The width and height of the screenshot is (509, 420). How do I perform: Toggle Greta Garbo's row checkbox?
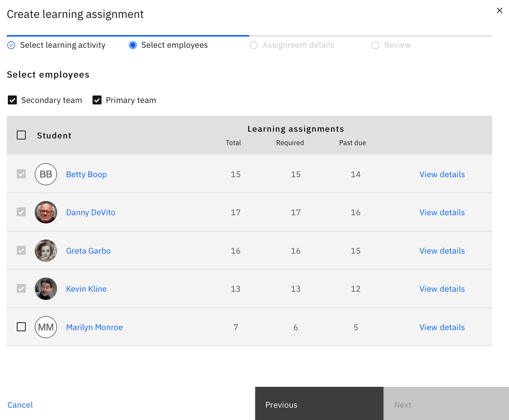coord(21,251)
